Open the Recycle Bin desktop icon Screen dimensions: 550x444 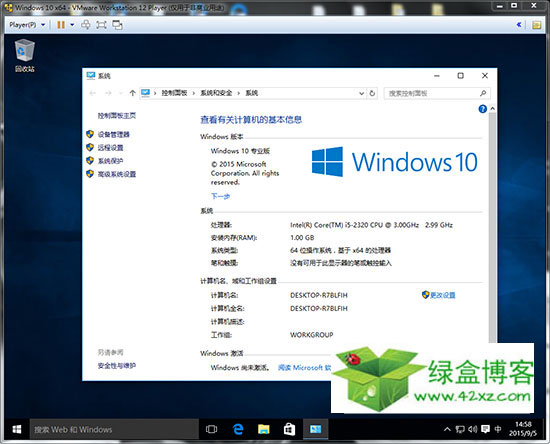click(x=25, y=55)
